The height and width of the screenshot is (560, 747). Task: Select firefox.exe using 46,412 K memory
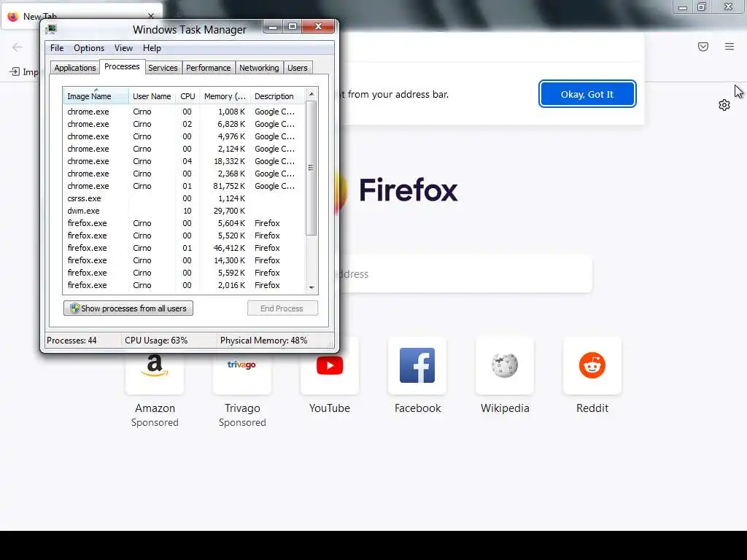[x=184, y=248]
